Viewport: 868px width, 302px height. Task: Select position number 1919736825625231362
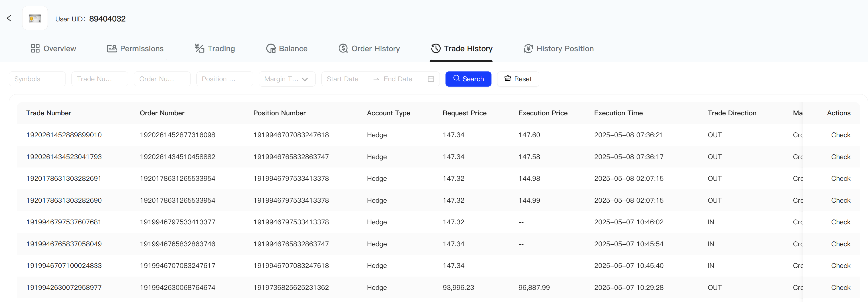(x=291, y=287)
